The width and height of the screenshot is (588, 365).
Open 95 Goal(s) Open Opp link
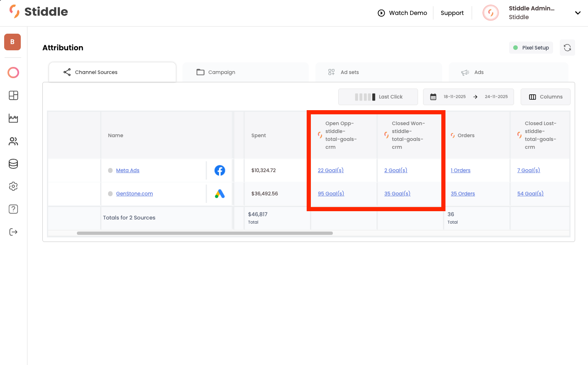(x=331, y=194)
